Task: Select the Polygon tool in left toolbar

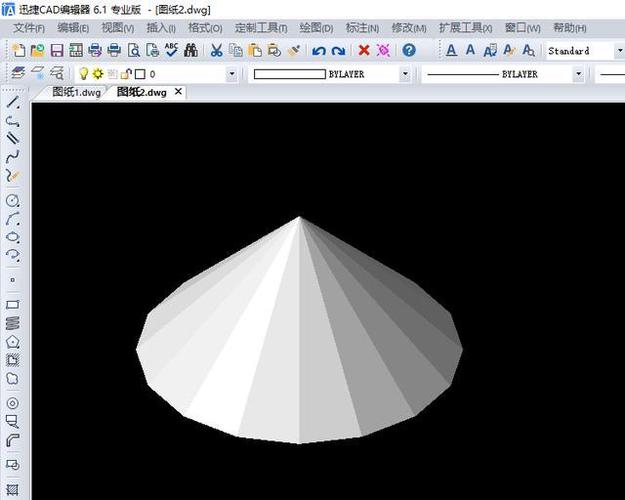Action: click(12, 341)
